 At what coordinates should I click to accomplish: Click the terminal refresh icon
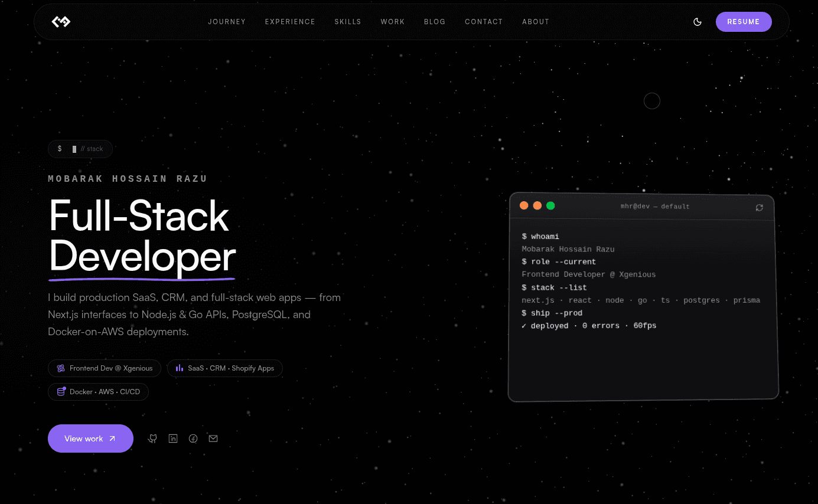coord(760,208)
